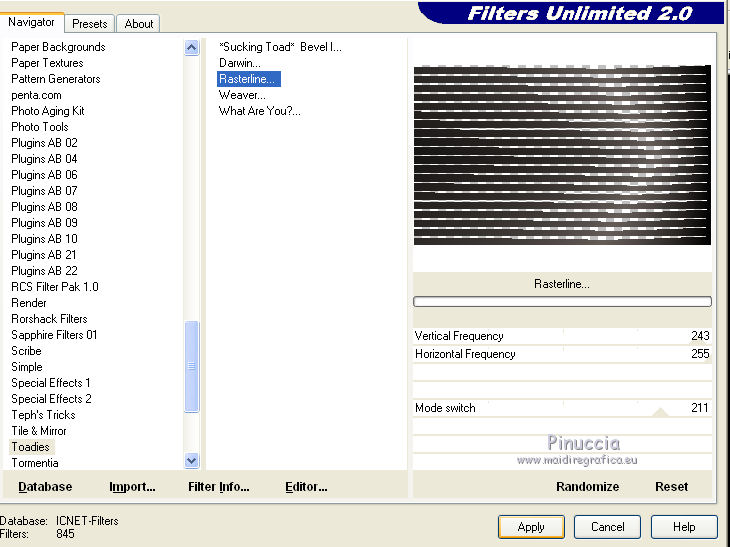Viewport: 730px width, 547px height.
Task: Select Plugins AB 04 category
Action: tap(44, 159)
